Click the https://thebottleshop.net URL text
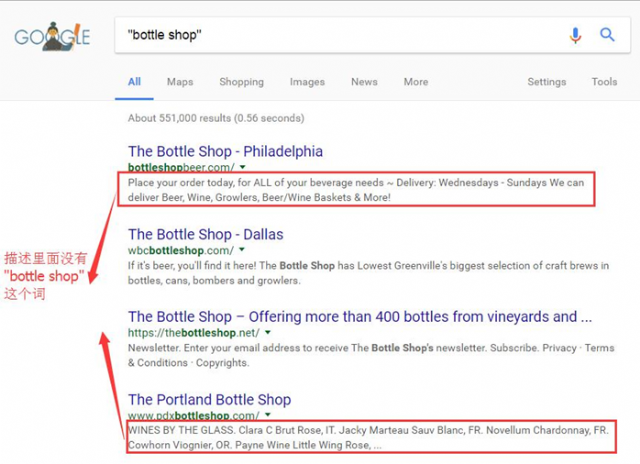This screenshot has height=464, width=640. (x=194, y=333)
